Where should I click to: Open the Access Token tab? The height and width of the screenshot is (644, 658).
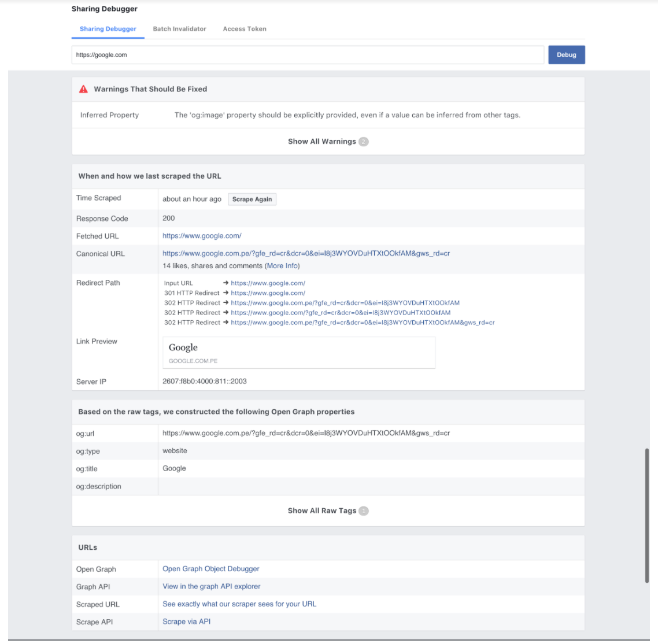245,29
